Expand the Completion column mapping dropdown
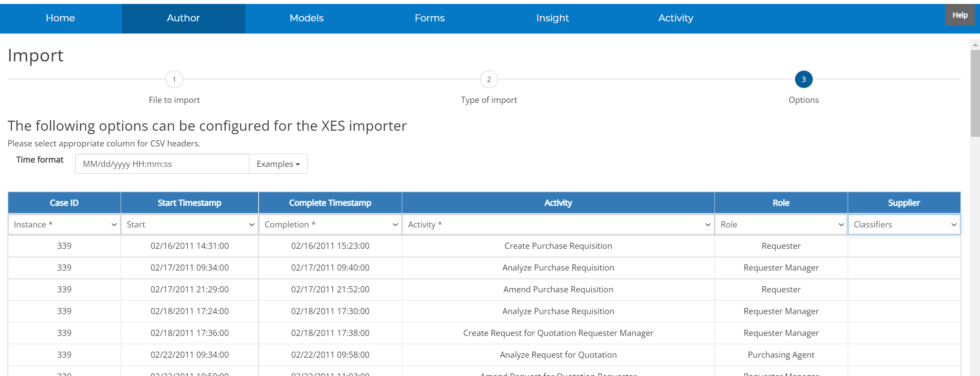The height and width of the screenshot is (376, 980). click(330, 224)
